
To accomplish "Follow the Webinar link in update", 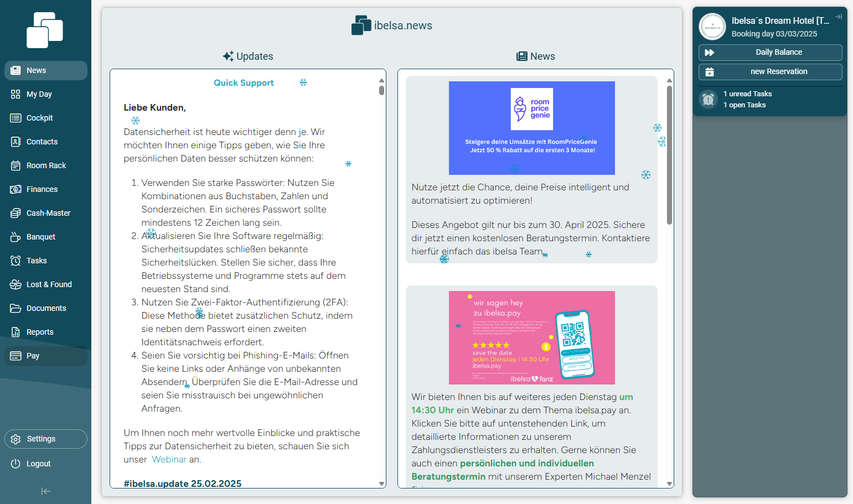I will 169,459.
